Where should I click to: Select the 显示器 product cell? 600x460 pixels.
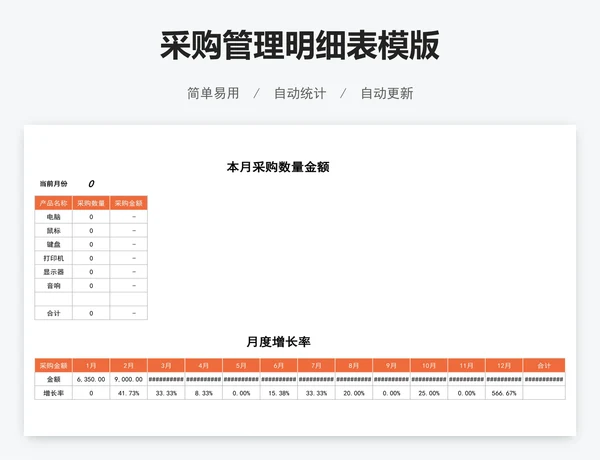click(54, 272)
